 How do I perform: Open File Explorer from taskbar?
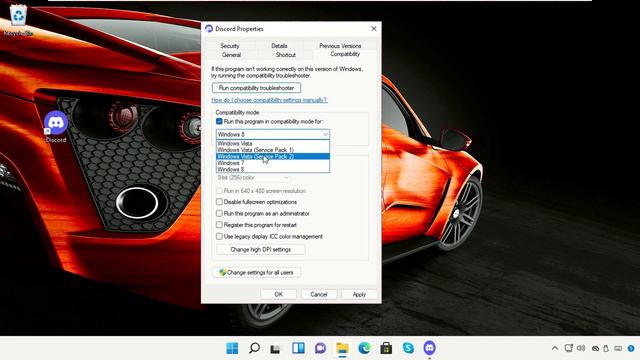pos(342,348)
